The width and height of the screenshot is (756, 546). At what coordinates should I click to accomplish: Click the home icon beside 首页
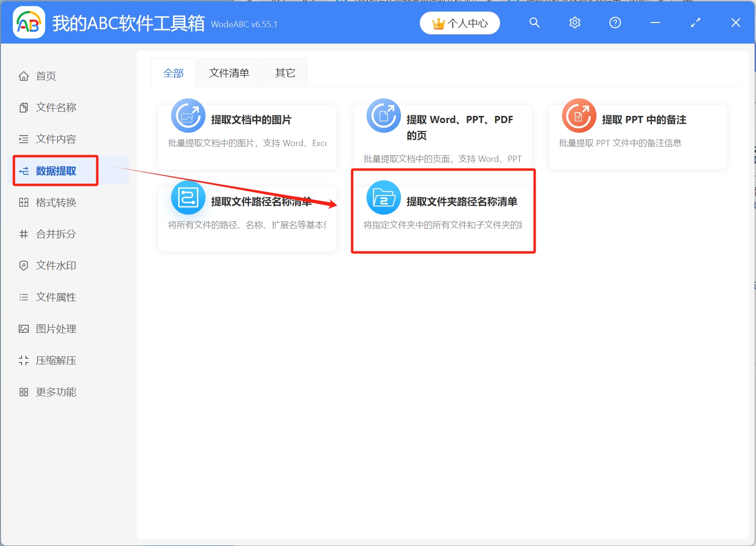pos(23,76)
